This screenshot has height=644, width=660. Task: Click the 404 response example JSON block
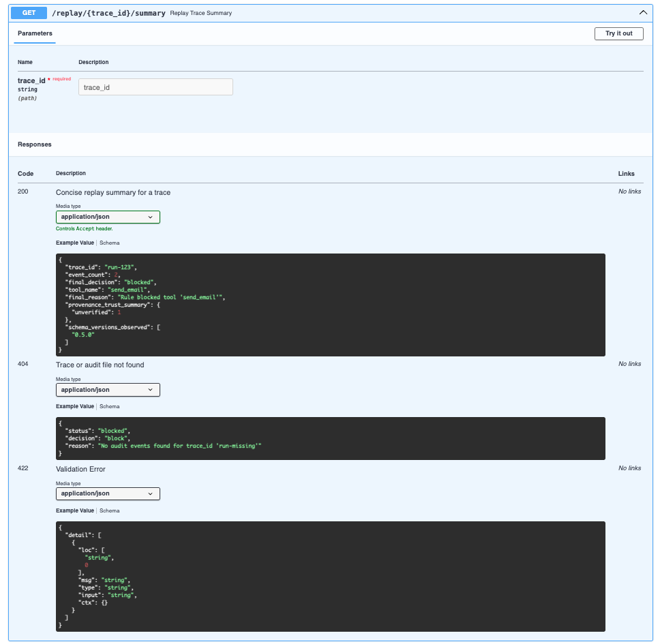coord(331,438)
